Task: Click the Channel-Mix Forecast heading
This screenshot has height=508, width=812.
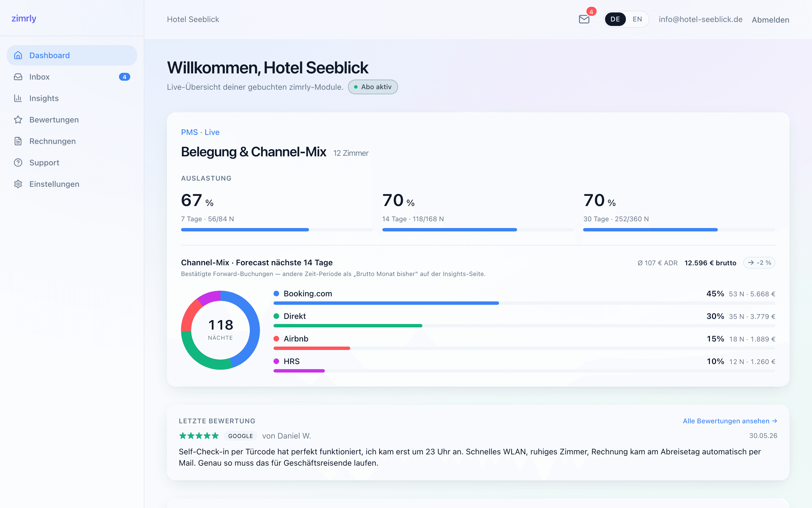Action: coord(257,262)
